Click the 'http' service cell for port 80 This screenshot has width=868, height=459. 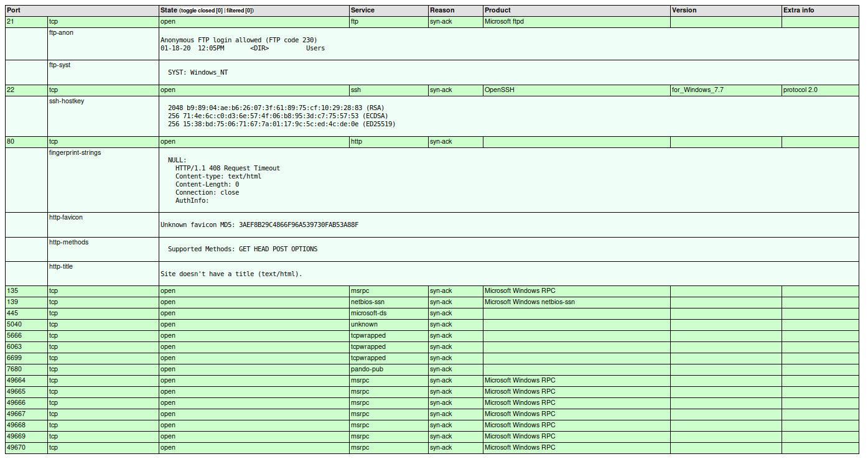[x=388, y=142]
